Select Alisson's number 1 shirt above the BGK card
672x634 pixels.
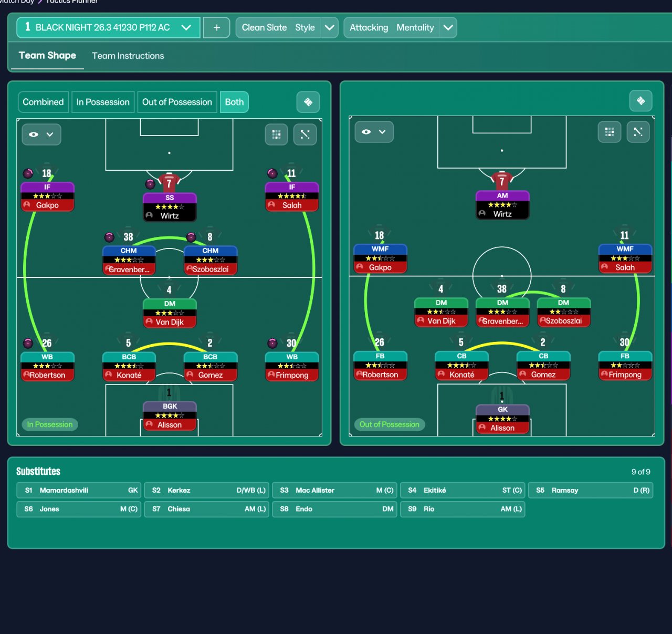[x=169, y=392]
